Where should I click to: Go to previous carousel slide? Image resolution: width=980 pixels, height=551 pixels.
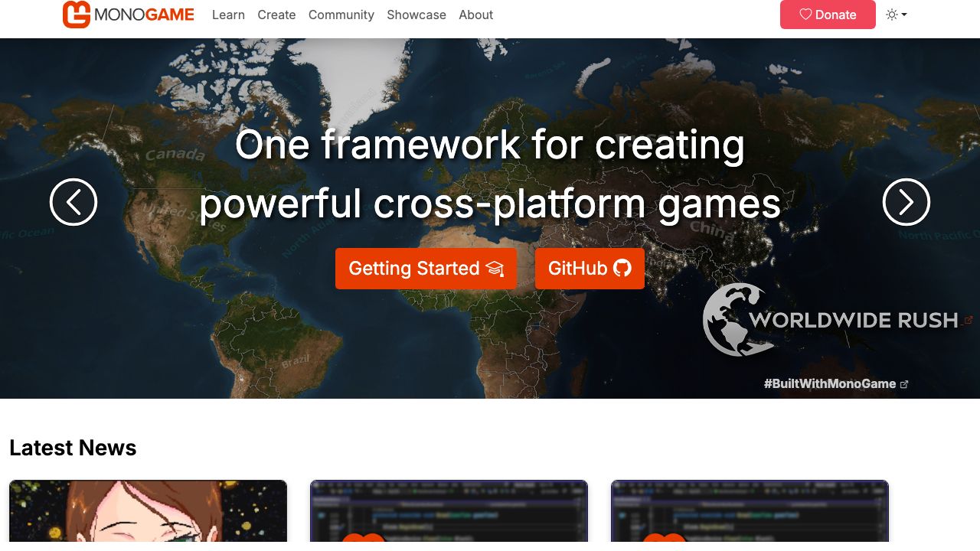coord(73,202)
